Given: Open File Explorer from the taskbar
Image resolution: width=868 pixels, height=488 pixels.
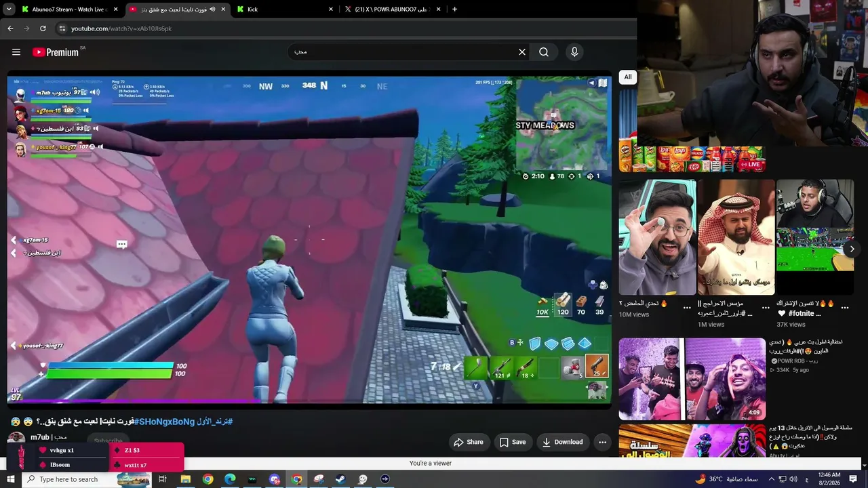Looking at the screenshot, I should pos(185,479).
